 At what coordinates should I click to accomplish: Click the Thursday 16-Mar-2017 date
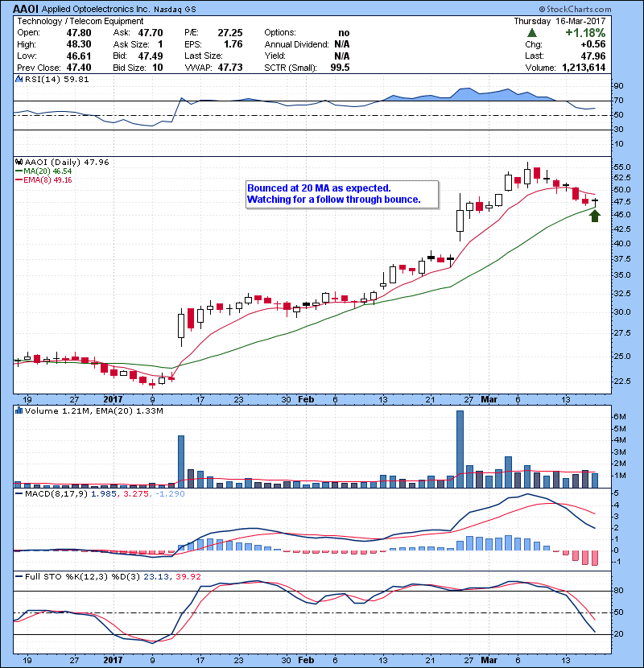click(559, 21)
